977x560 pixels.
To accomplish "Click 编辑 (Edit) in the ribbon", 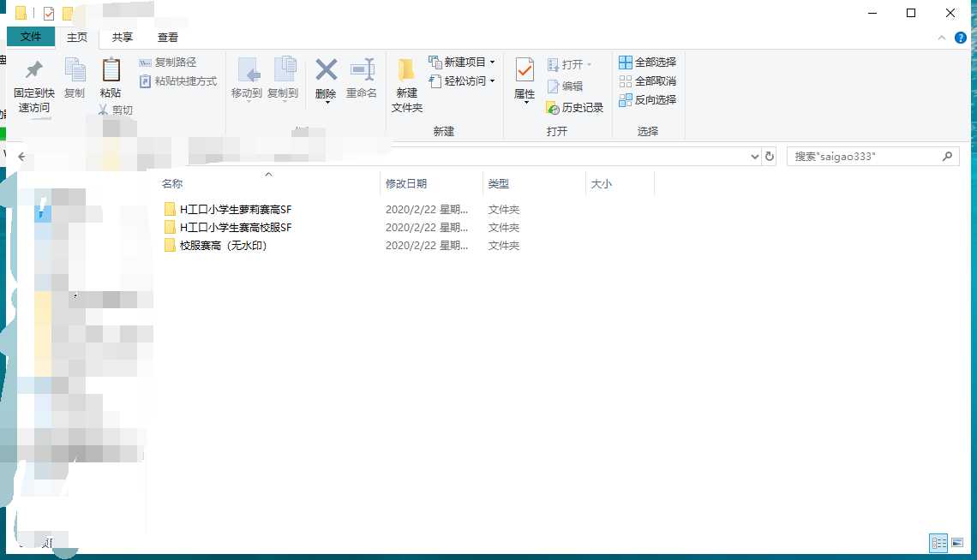I will pyautogui.click(x=565, y=86).
